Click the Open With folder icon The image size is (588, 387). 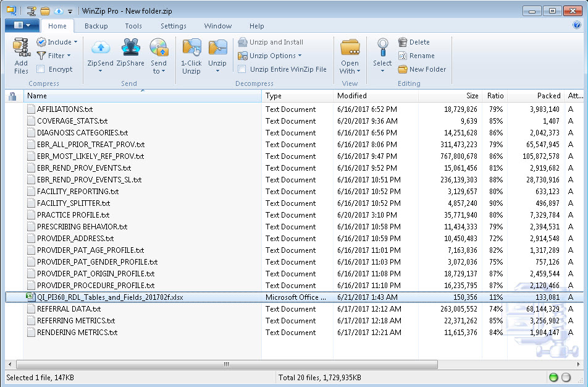click(350, 48)
